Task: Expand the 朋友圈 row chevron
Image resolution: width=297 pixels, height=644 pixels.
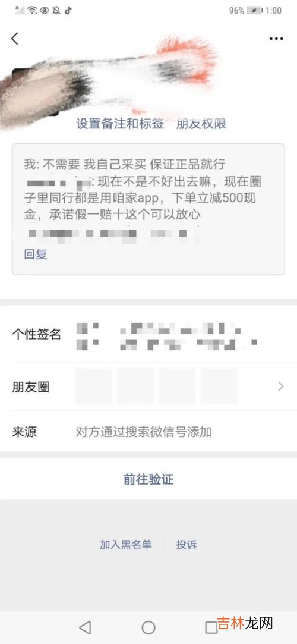Action: 281,386
